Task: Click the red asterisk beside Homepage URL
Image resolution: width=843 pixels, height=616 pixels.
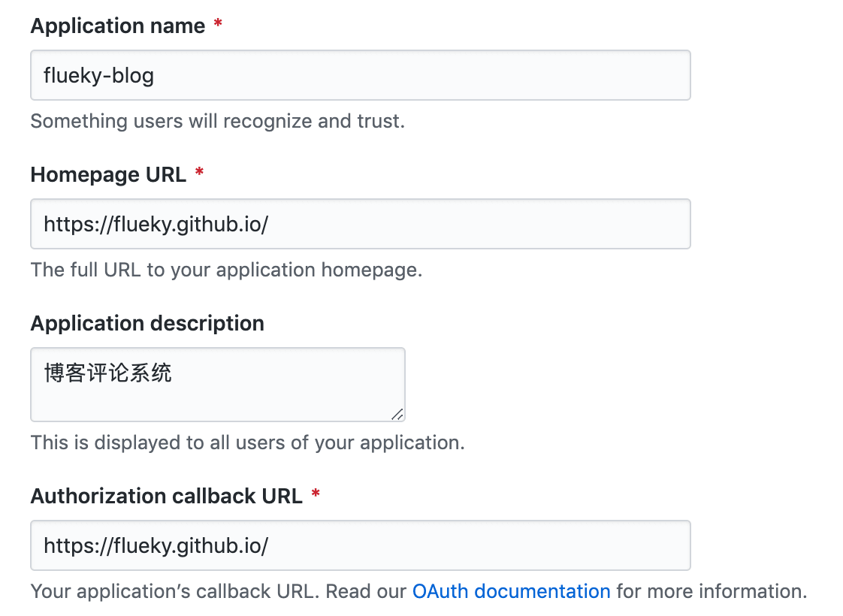Action: (199, 174)
